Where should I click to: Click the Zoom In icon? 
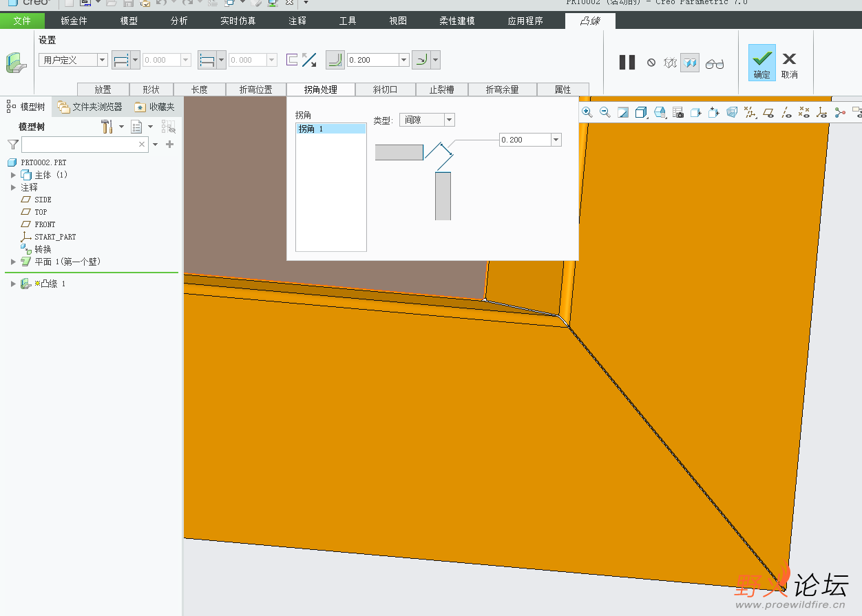(587, 112)
